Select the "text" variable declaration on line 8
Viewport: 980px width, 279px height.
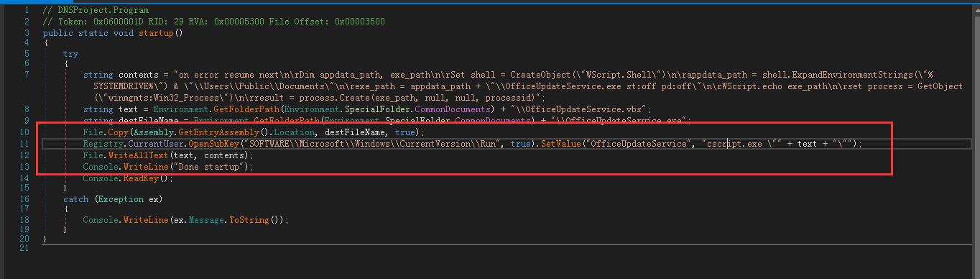click(x=129, y=109)
